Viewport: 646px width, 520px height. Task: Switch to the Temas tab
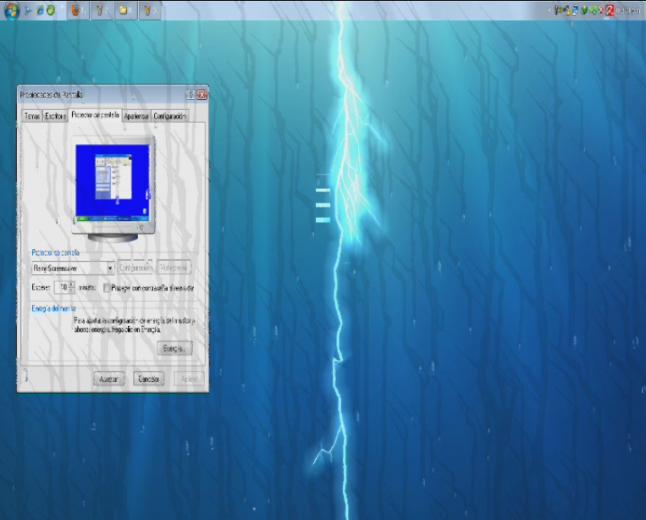(32, 116)
